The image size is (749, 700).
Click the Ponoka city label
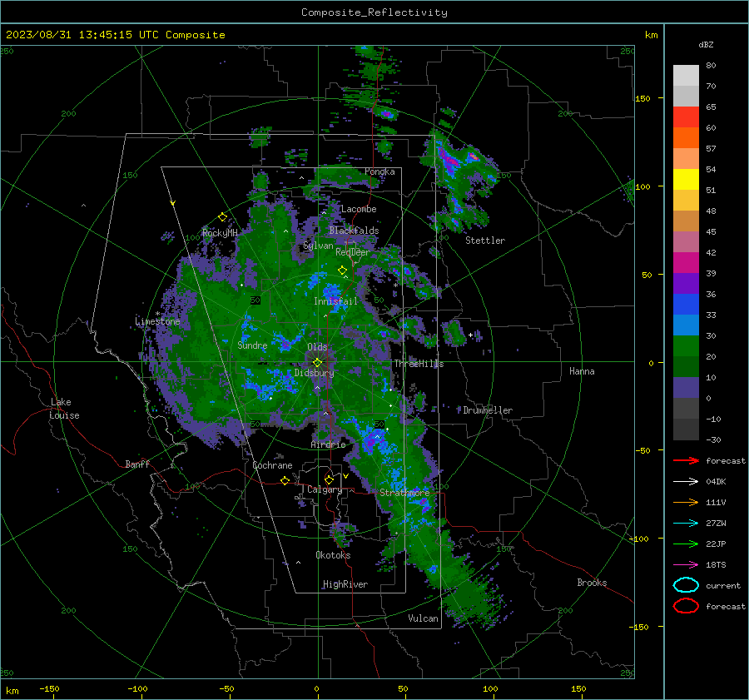pyautogui.click(x=379, y=171)
